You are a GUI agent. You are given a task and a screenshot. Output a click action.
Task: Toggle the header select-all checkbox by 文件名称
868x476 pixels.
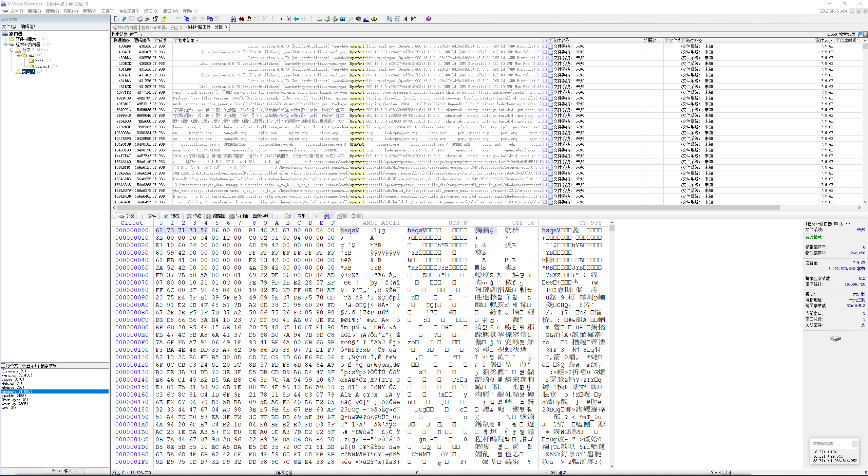tap(545, 40)
